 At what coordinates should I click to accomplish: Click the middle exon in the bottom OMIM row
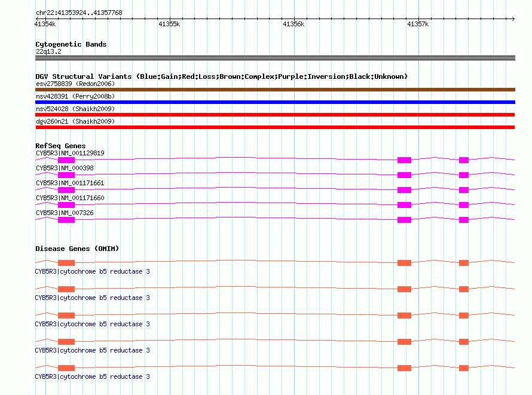click(404, 368)
